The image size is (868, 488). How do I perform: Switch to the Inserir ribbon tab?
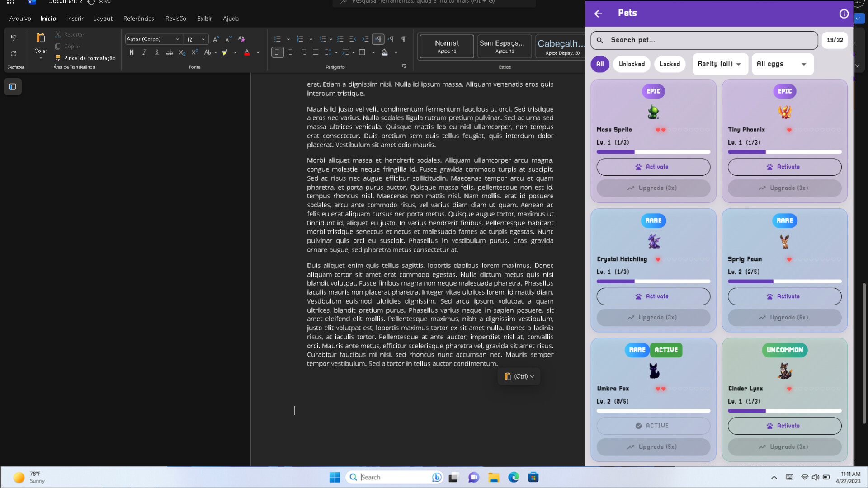[x=75, y=19]
